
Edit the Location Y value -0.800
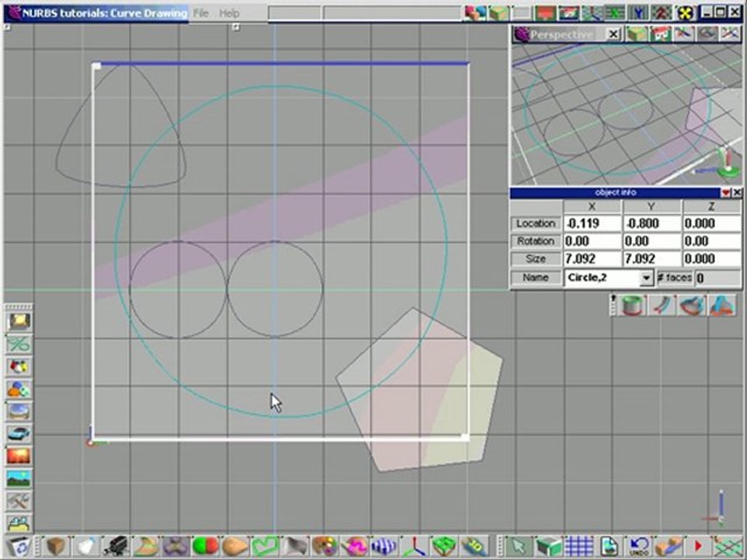[652, 223]
